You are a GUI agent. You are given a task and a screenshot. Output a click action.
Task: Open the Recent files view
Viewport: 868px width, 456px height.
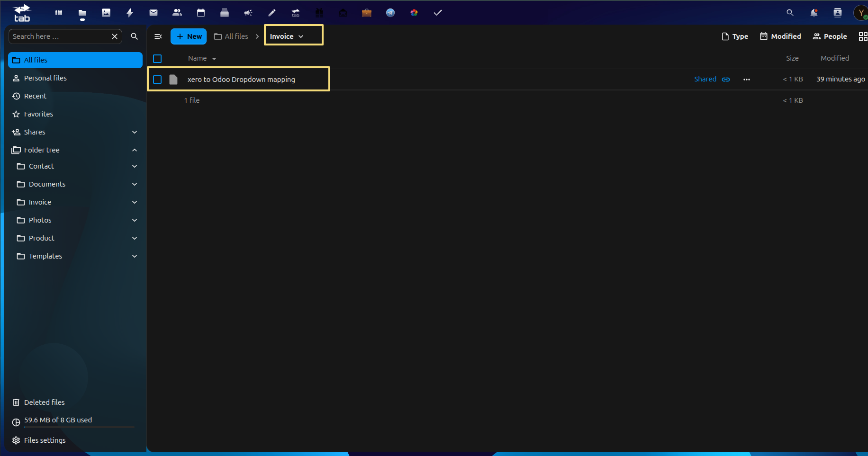point(75,96)
